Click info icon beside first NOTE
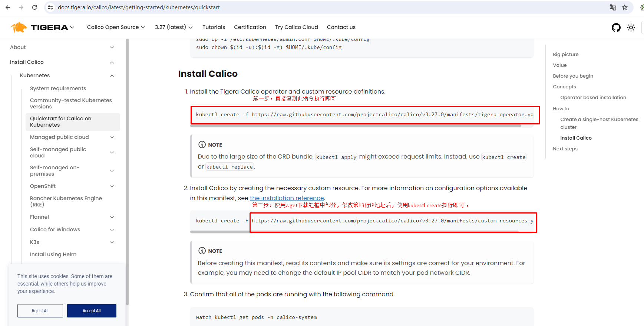The image size is (644, 326). click(202, 144)
